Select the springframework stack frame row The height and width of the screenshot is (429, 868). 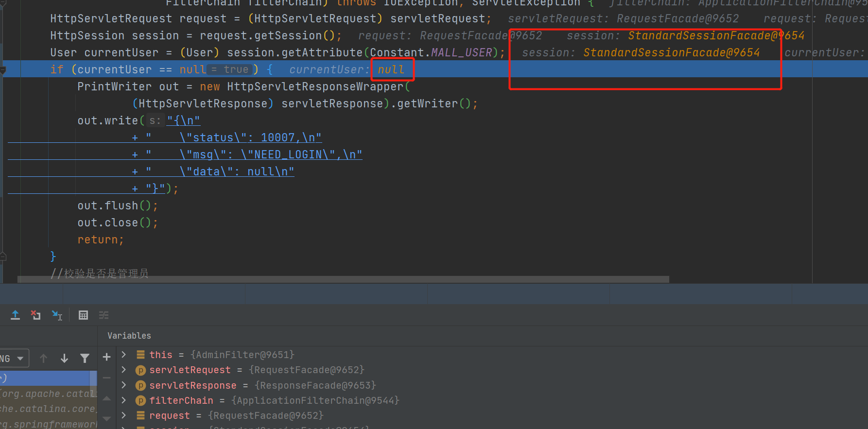click(x=49, y=424)
